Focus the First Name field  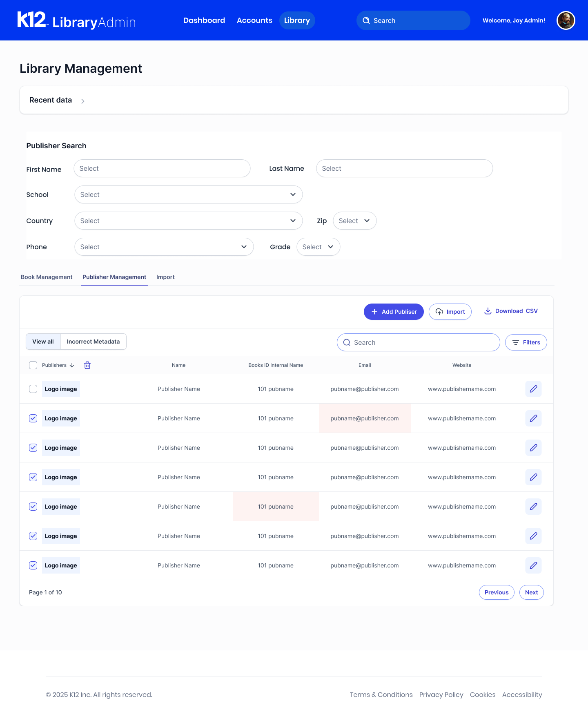tap(162, 168)
